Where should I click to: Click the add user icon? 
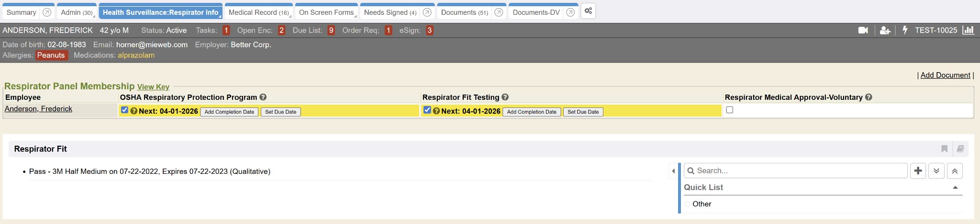pyautogui.click(x=885, y=30)
